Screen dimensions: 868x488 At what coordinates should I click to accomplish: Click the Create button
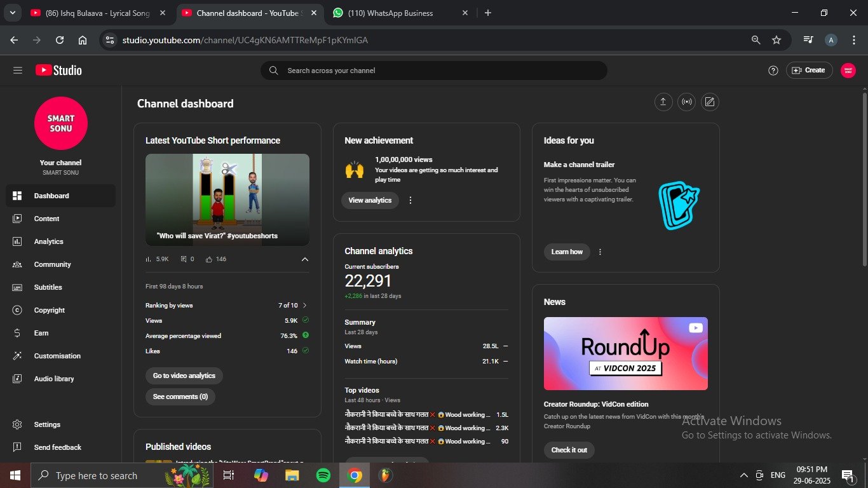point(809,71)
